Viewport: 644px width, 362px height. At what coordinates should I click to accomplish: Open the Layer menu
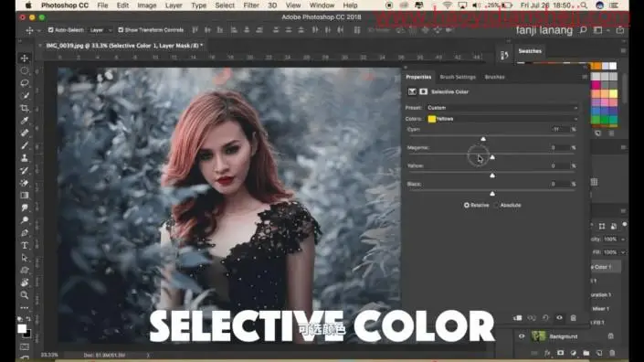pos(174,5)
